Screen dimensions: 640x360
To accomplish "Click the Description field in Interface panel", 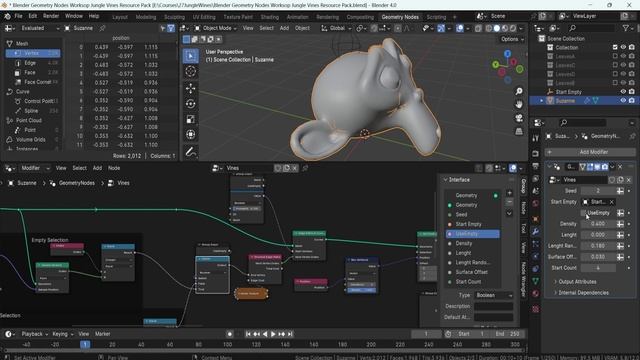I will coord(493,306).
